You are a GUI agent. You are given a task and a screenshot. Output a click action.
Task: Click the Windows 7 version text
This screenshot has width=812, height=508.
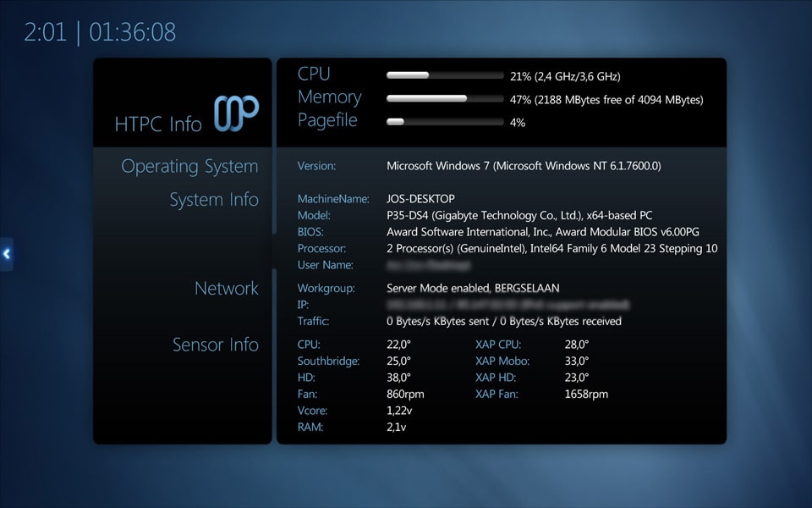click(x=524, y=166)
